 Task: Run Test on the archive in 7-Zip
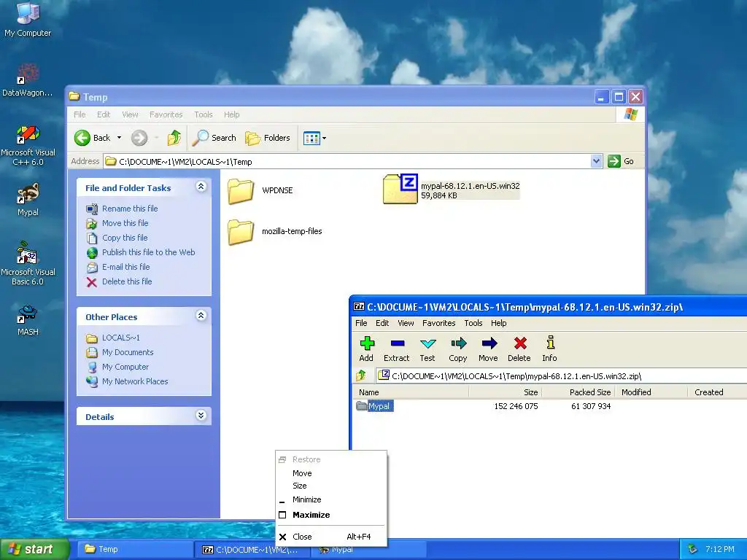point(427,349)
